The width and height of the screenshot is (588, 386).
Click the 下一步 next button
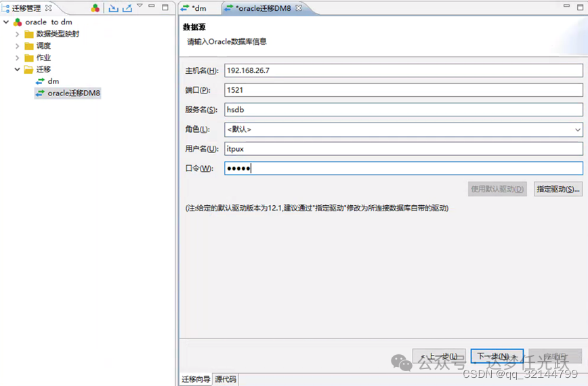pos(497,356)
